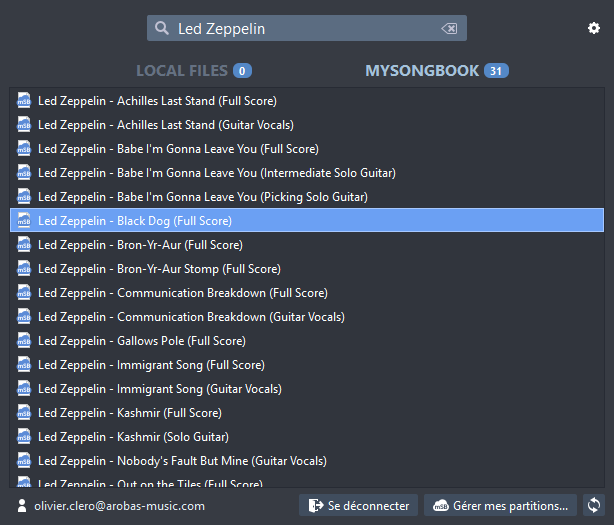Open Gérer mes partitions button
614x525 pixels.
(x=500, y=505)
